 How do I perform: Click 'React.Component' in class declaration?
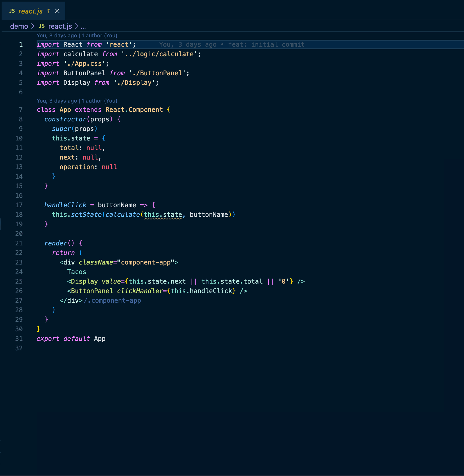click(134, 110)
